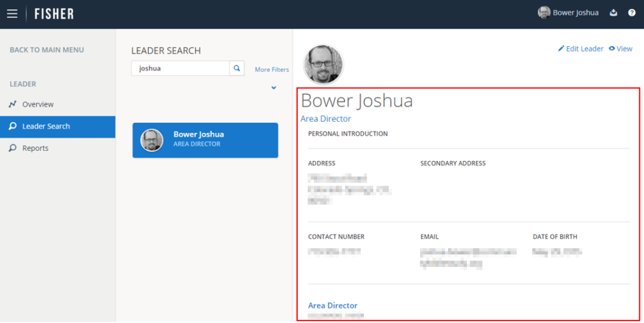The image size is (644, 323).
Task: Open the bottom Area Director role link
Action: tap(332, 305)
